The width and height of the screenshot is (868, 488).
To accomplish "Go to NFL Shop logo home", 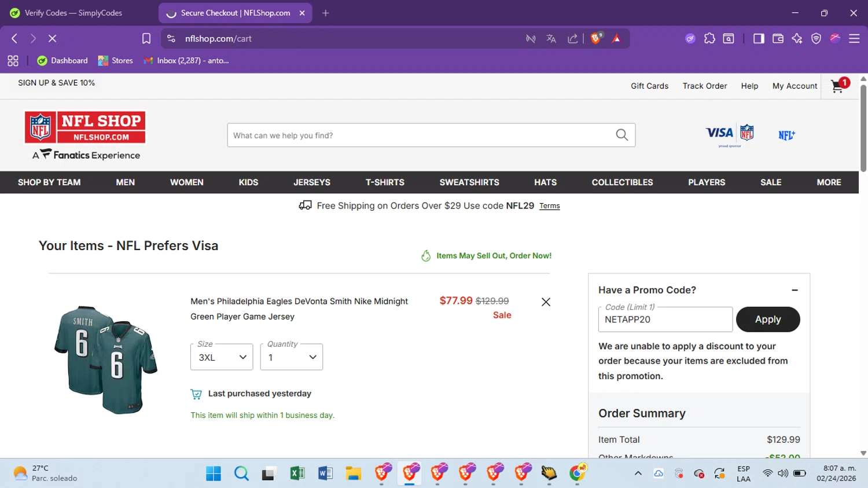I will tap(85, 127).
